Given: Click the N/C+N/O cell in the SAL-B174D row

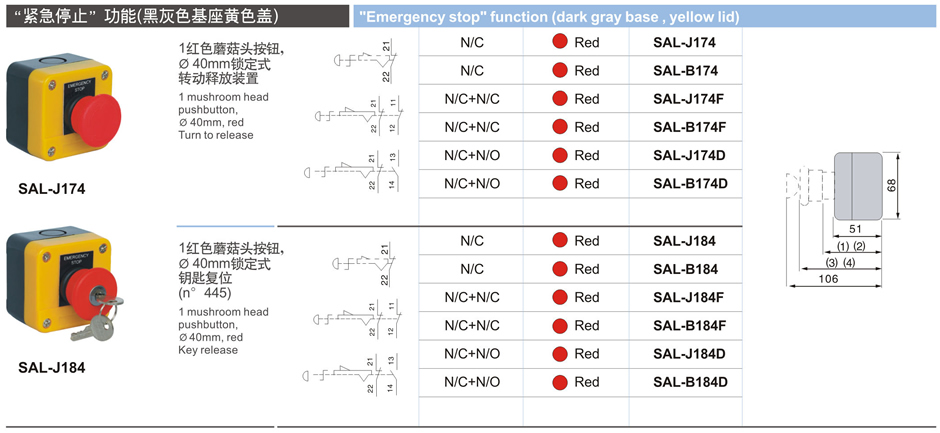Looking at the screenshot, I should pos(472,184).
